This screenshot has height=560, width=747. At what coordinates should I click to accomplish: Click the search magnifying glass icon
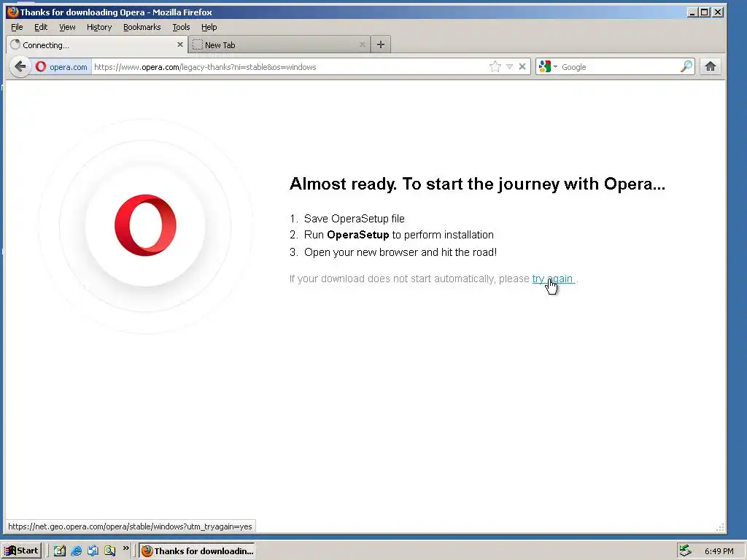point(686,66)
